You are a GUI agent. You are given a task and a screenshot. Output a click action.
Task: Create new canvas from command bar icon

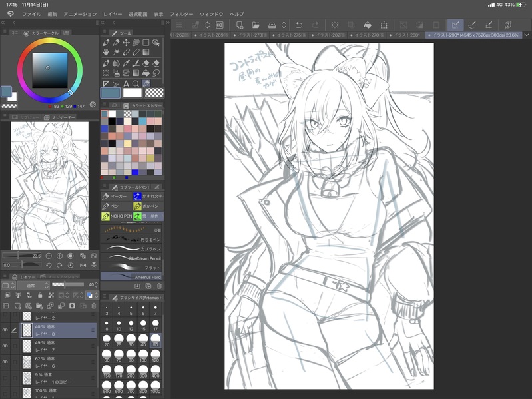coord(240,25)
